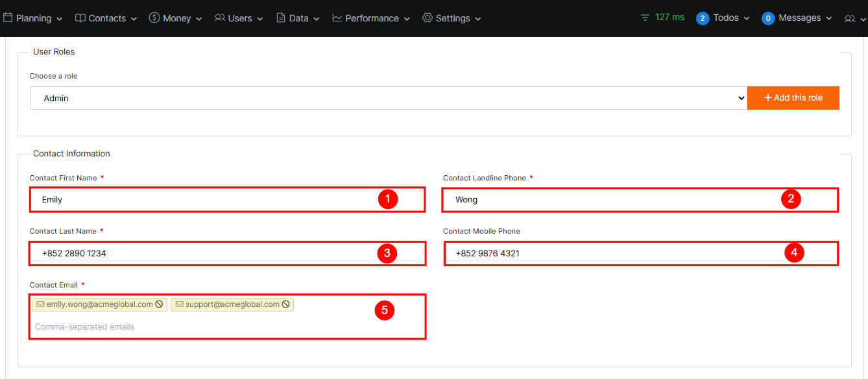Remove the emily.wong@acmeglobal.com email tag

click(x=159, y=304)
